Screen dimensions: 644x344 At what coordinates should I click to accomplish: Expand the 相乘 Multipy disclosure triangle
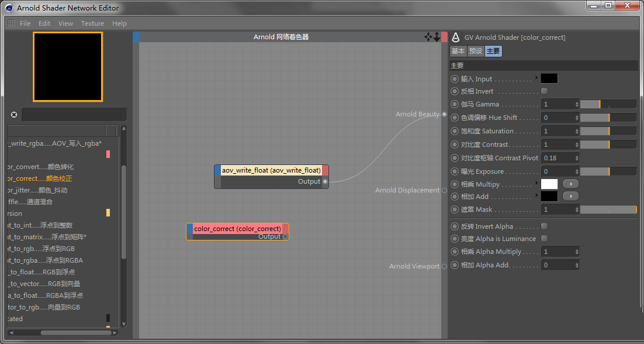(x=536, y=184)
